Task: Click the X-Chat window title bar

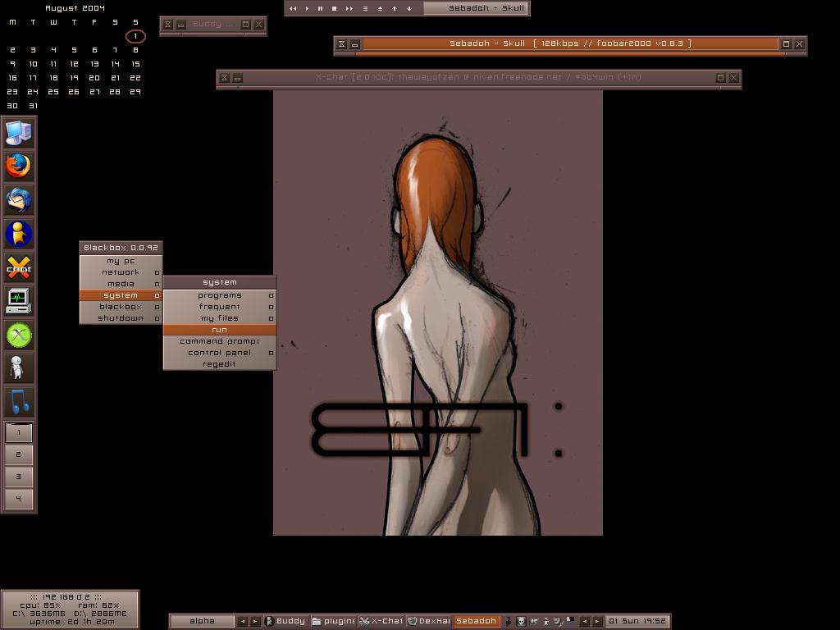Action: point(478,78)
